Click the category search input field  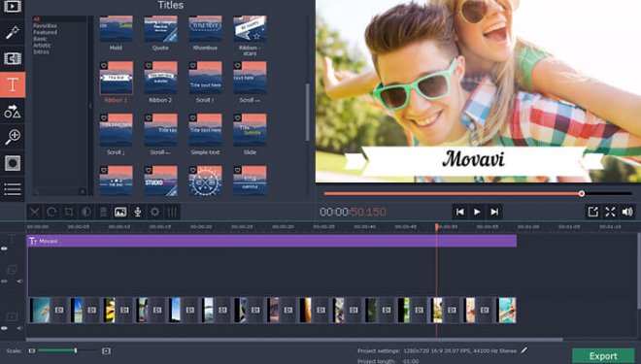point(56,191)
